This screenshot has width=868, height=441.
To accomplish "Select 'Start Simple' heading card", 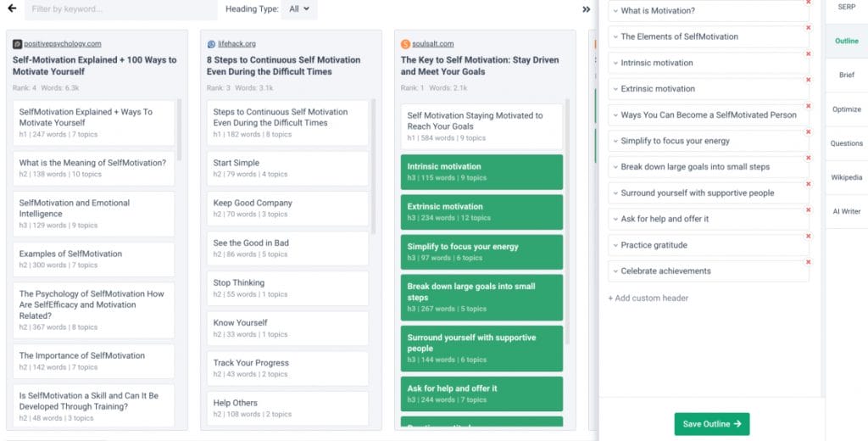I will point(287,169).
